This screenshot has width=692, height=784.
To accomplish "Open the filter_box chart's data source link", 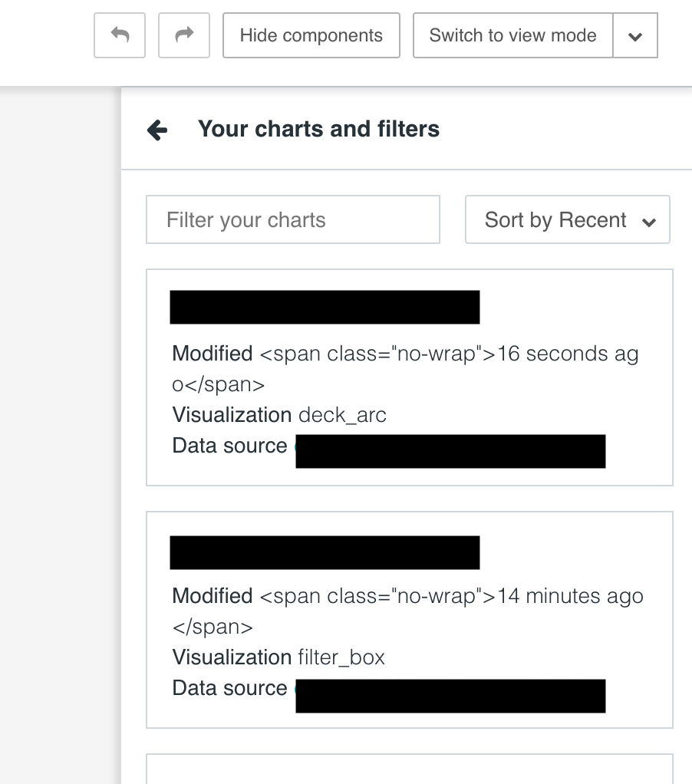I will coord(449,696).
